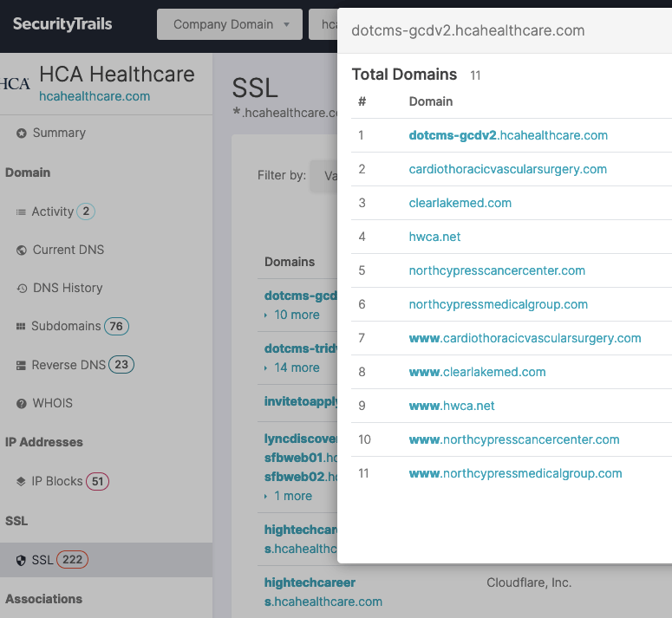This screenshot has height=618, width=672.
Task: Select the SSL sidebar item
Action: pyautogui.click(x=106, y=560)
